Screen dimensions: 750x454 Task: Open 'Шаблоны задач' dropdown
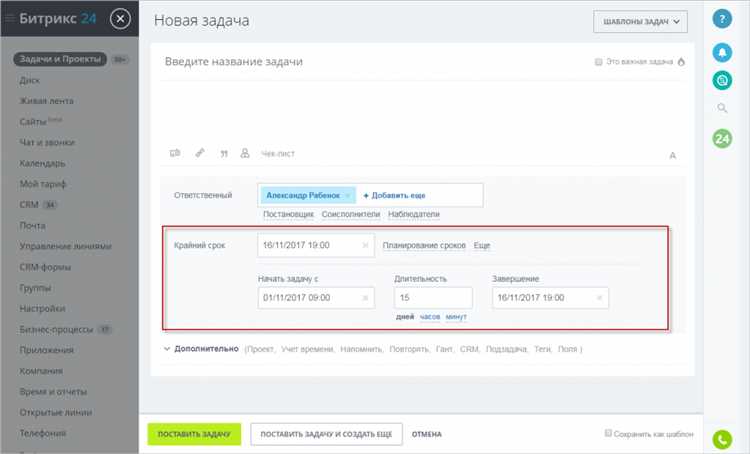640,22
